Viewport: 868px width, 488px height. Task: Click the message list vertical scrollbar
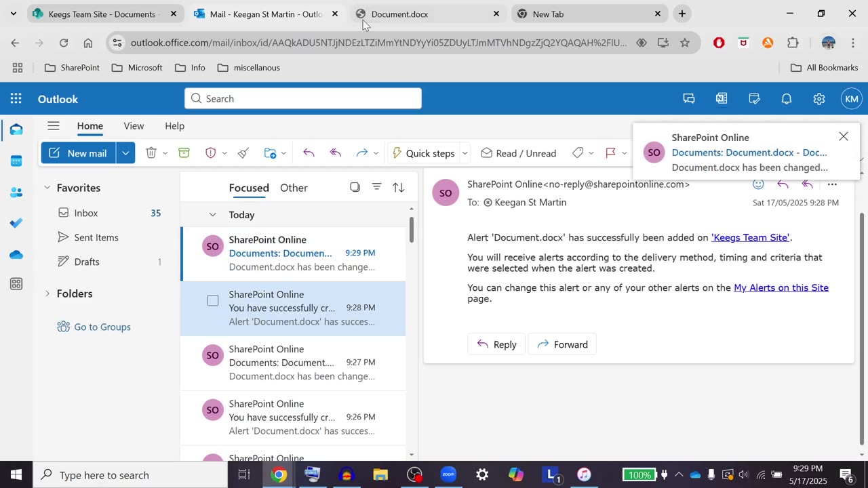(x=412, y=230)
